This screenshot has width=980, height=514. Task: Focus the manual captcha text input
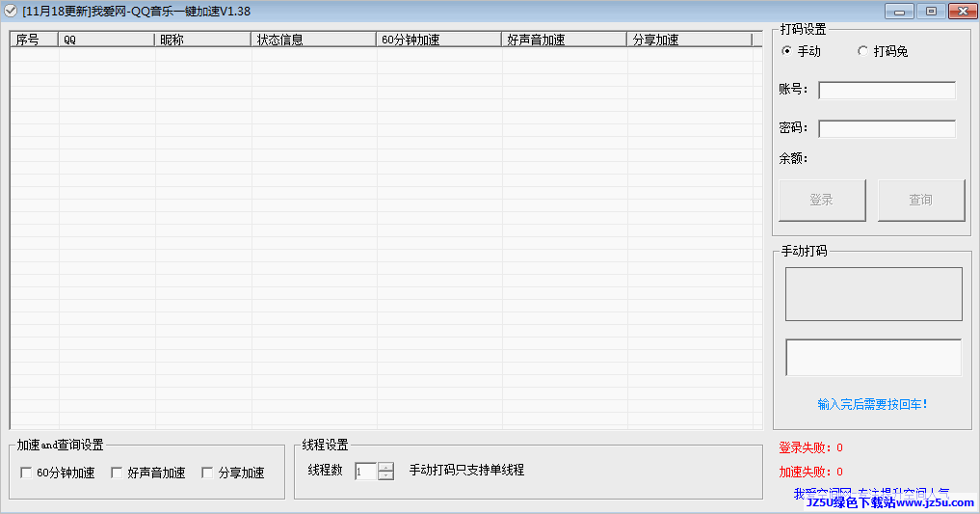(x=874, y=358)
